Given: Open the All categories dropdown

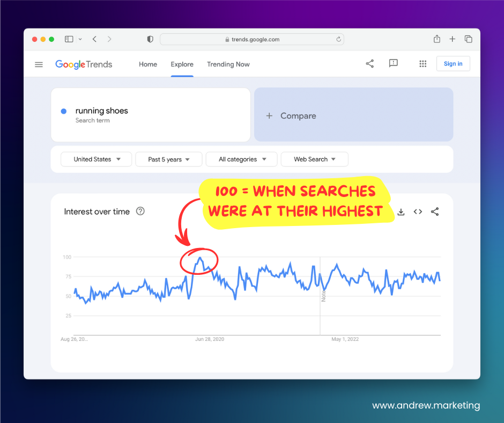Looking at the screenshot, I should coord(241,159).
